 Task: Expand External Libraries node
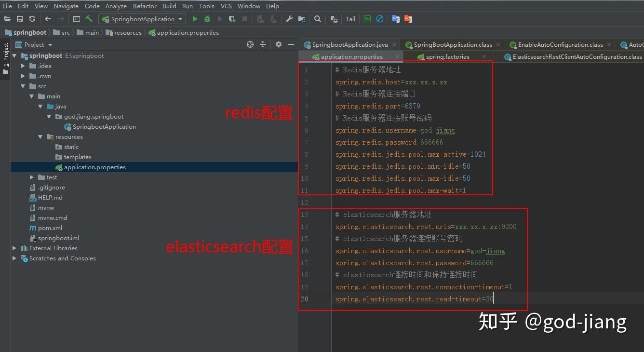14,248
